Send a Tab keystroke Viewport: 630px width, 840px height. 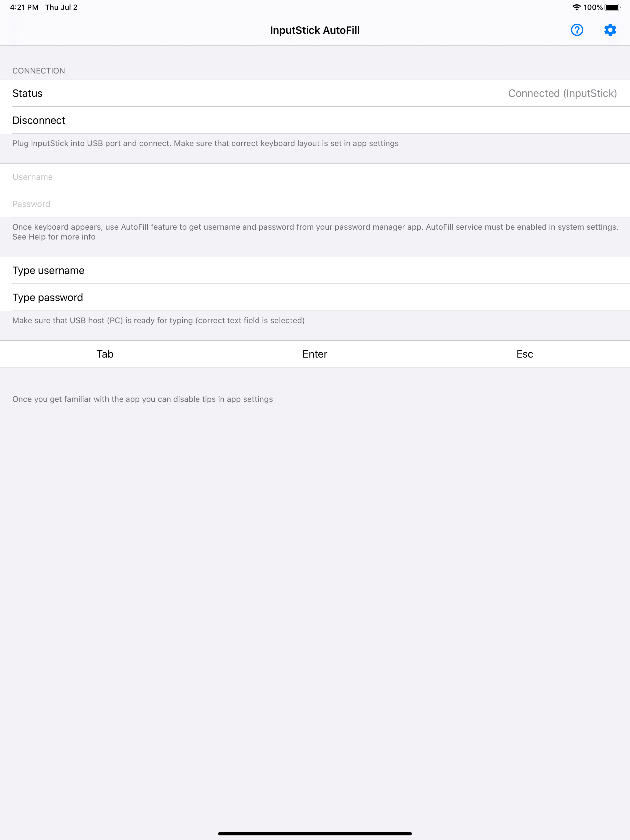(x=105, y=354)
